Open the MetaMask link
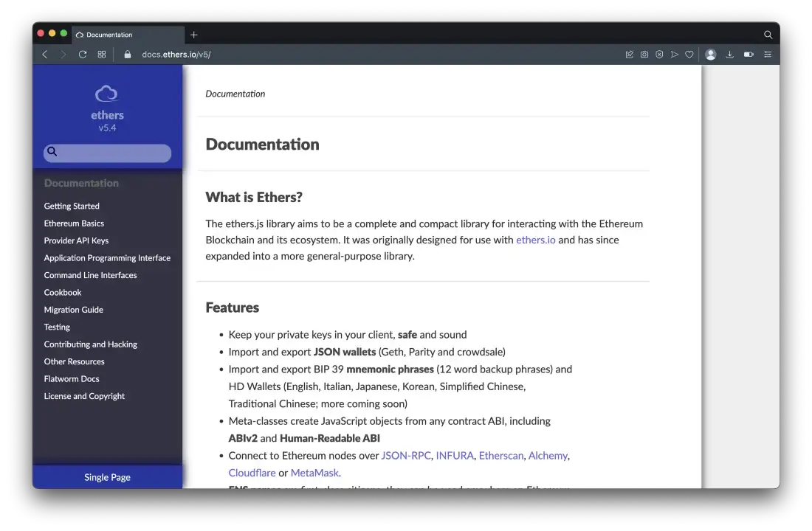The height and width of the screenshot is (531, 812). (314, 473)
